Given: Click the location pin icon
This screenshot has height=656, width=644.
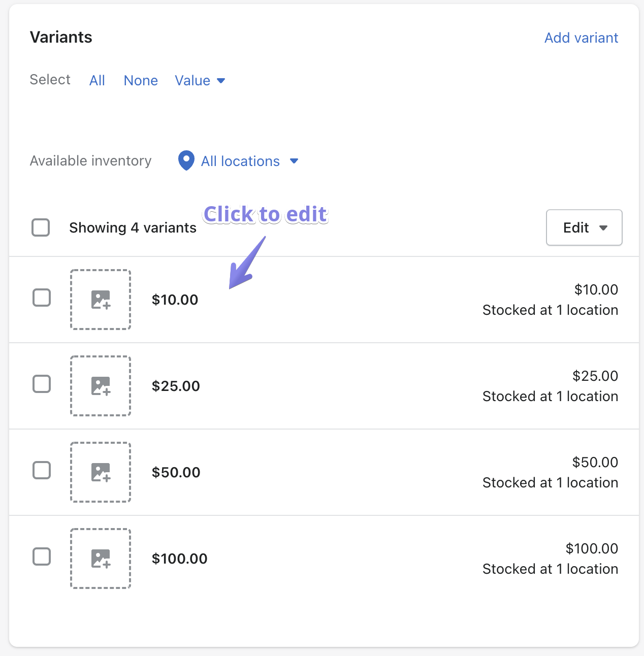Looking at the screenshot, I should (x=186, y=160).
